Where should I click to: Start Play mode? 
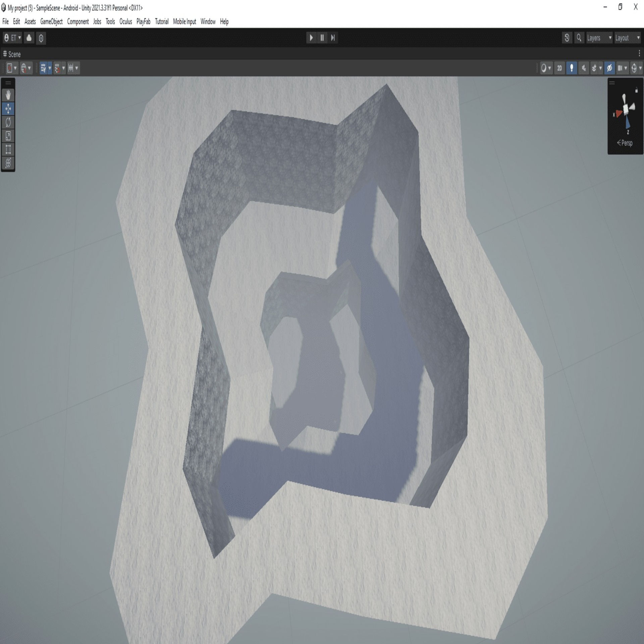pyautogui.click(x=311, y=38)
